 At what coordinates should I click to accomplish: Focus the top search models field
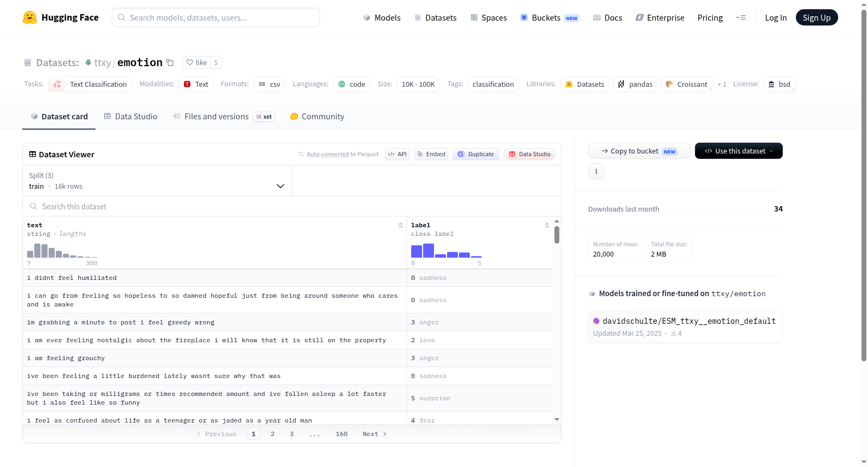[216, 17]
